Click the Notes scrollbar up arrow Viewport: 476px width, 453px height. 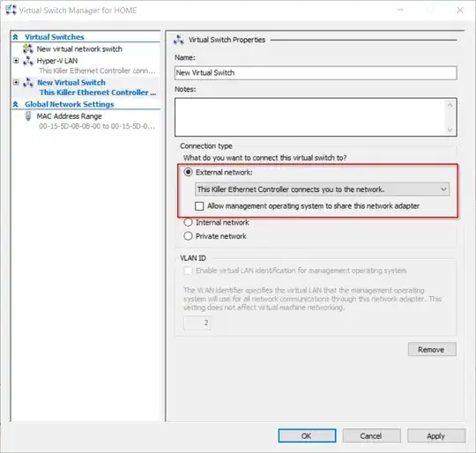point(450,105)
